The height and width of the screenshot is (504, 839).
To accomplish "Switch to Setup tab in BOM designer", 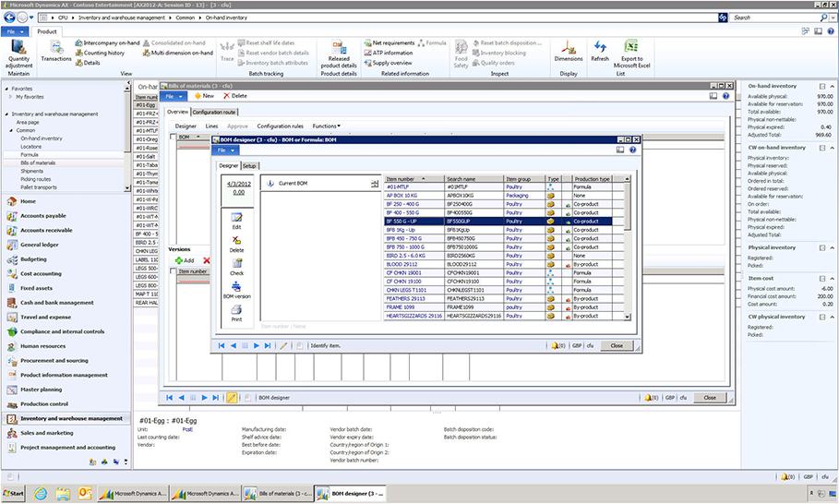I will (x=249, y=166).
